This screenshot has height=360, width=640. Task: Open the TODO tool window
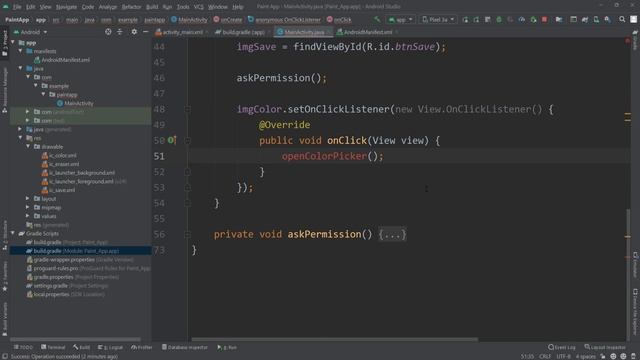pos(23,347)
